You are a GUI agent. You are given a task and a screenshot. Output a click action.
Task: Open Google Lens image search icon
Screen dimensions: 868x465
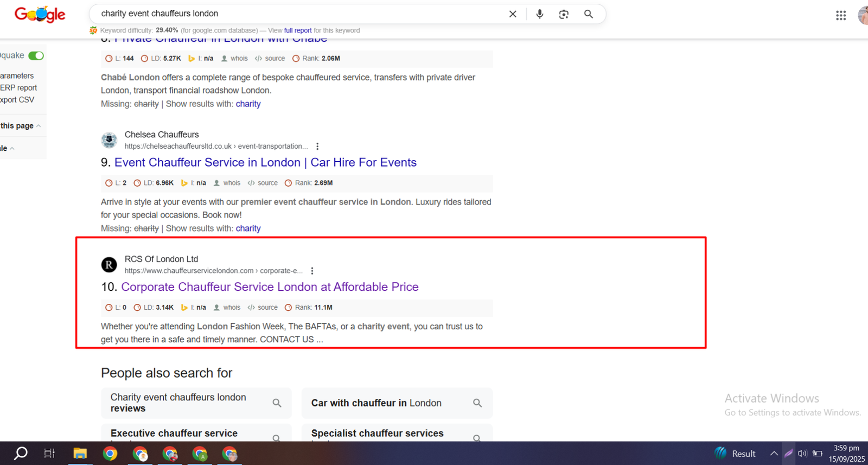(564, 14)
